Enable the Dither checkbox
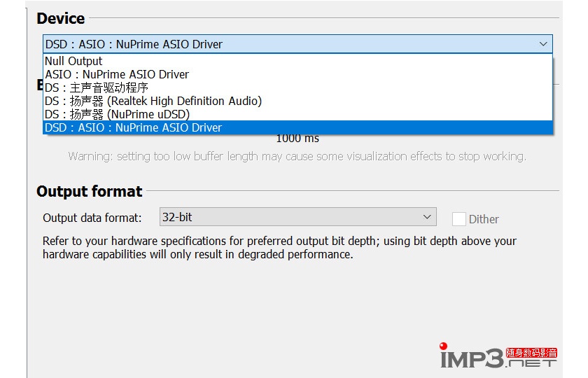 pyautogui.click(x=459, y=219)
